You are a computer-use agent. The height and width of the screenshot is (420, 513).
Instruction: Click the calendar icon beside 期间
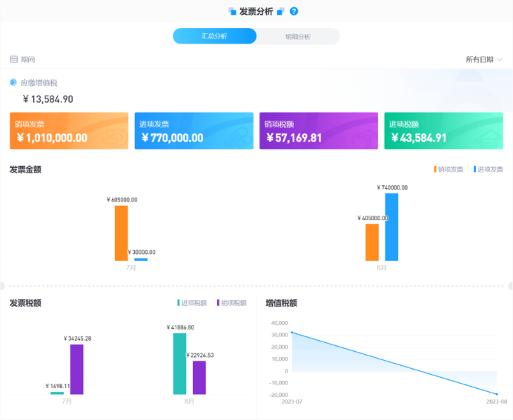[x=13, y=59]
